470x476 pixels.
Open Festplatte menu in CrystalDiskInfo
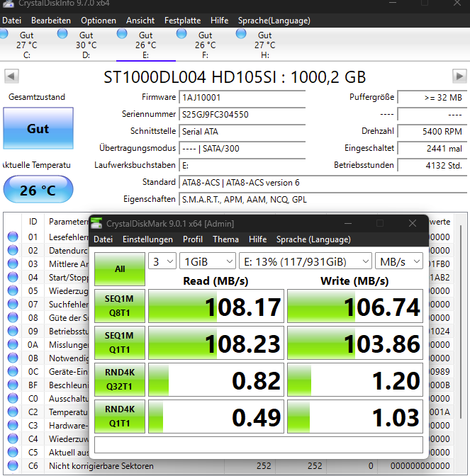point(183,21)
